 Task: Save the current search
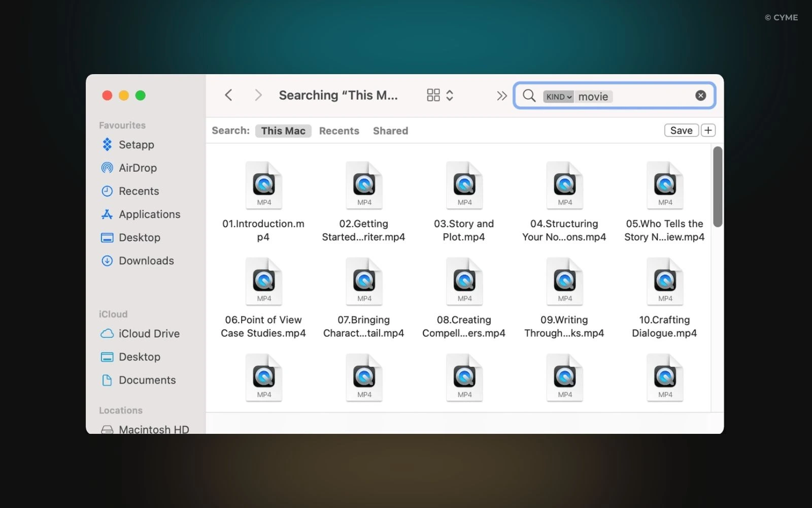pos(681,131)
